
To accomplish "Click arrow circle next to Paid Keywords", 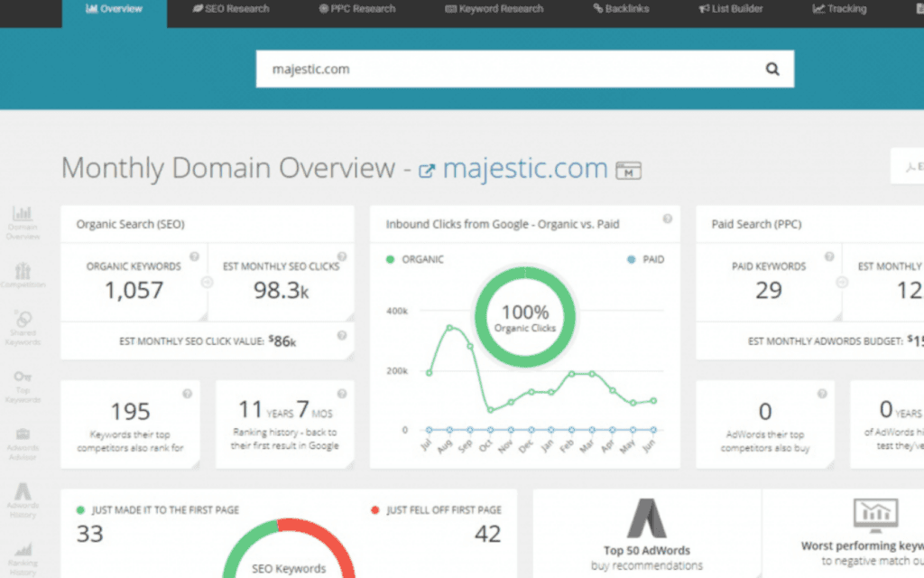I will click(x=842, y=283).
